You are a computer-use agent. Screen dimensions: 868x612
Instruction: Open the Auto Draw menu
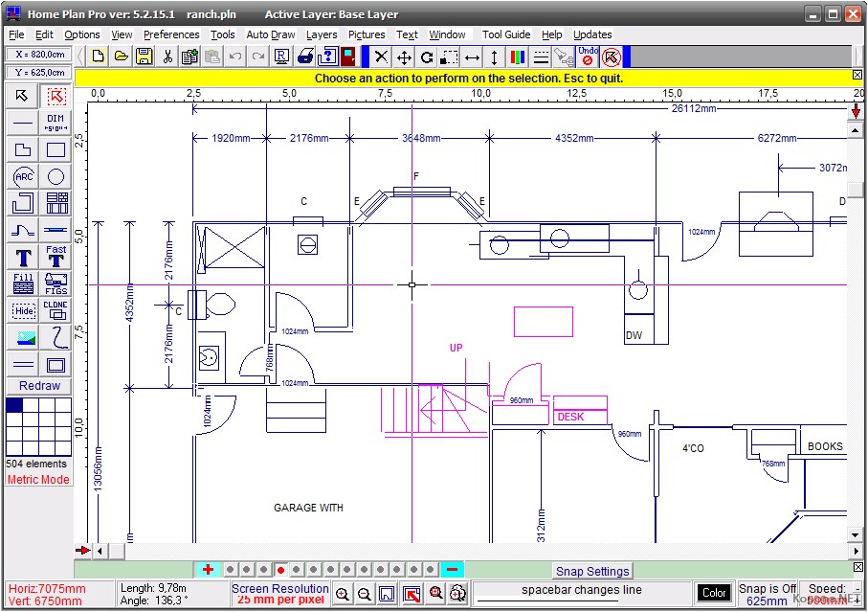tap(271, 34)
